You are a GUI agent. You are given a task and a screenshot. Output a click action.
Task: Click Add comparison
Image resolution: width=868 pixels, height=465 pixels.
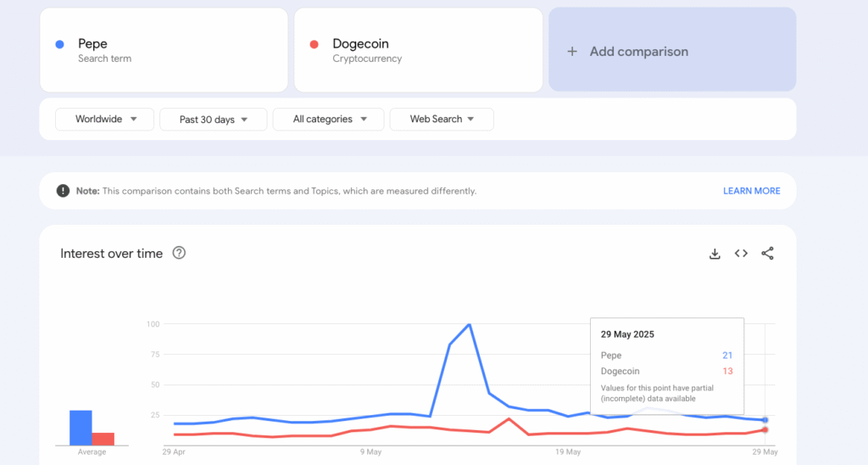point(672,51)
